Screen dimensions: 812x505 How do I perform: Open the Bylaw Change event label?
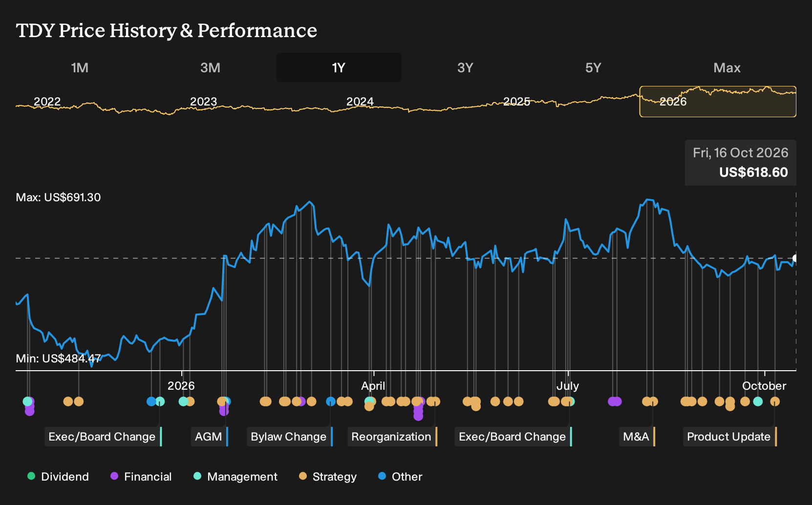[289, 437]
